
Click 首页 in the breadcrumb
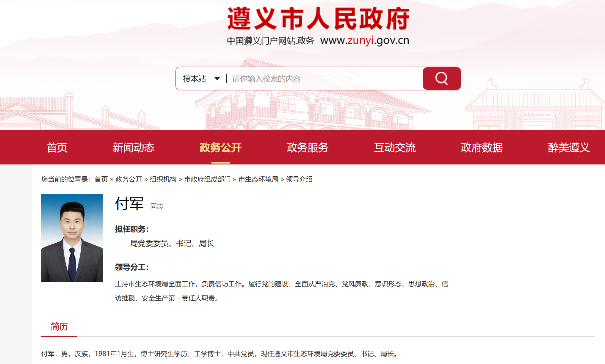(x=101, y=179)
